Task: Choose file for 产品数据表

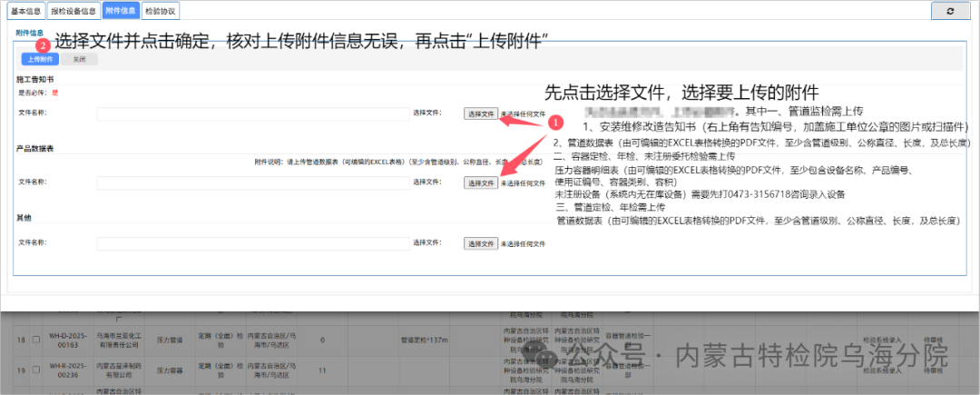Action: (481, 183)
